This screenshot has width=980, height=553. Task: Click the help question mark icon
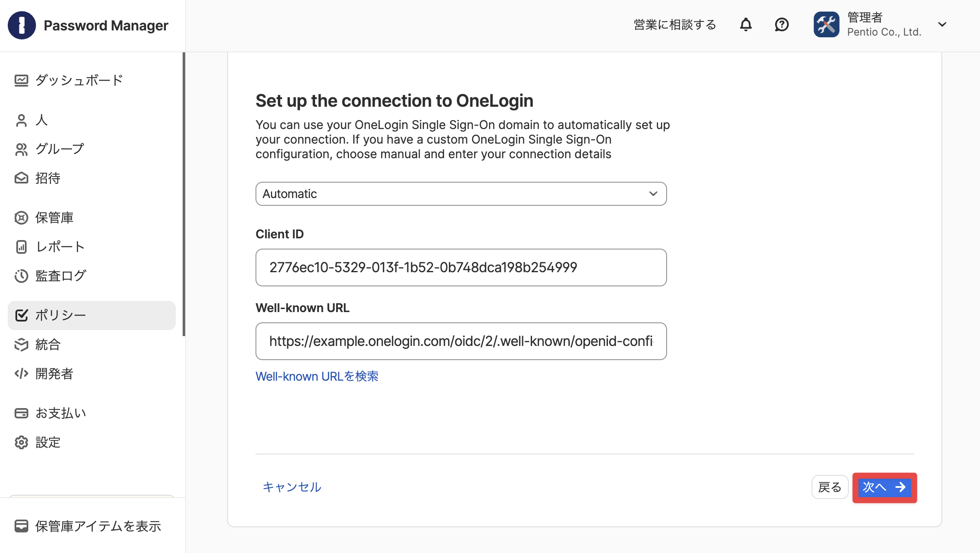(782, 24)
